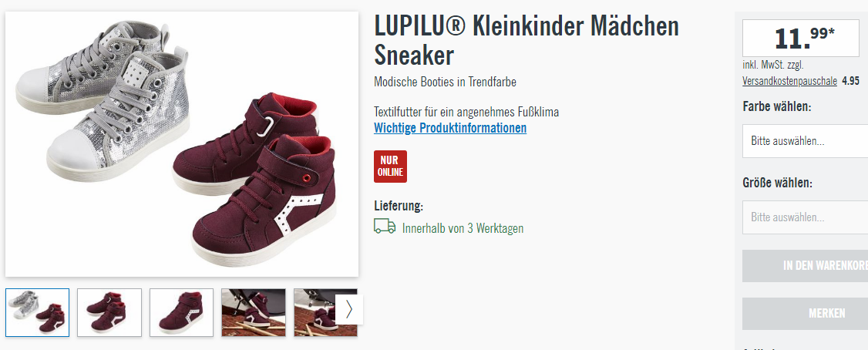Click the delivery truck icon
868x350 pixels.
(x=385, y=226)
